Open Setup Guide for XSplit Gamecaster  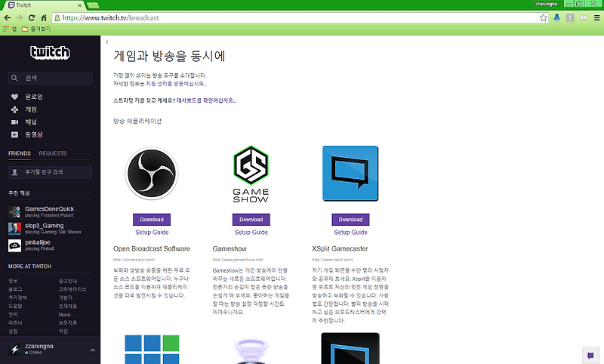point(350,233)
